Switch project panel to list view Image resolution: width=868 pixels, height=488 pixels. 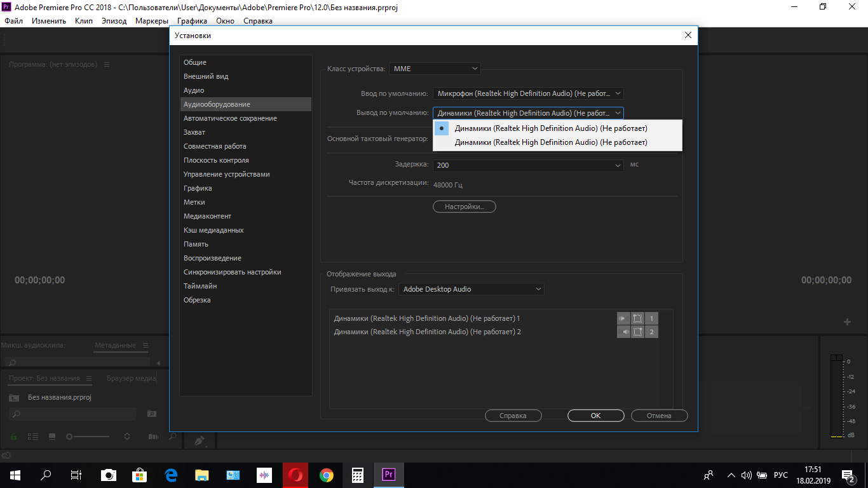tap(33, 437)
